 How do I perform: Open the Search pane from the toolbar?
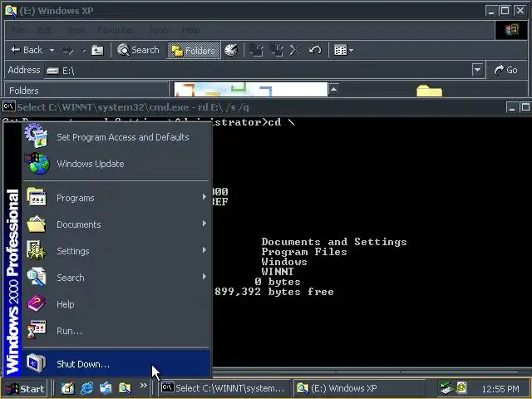pos(138,50)
